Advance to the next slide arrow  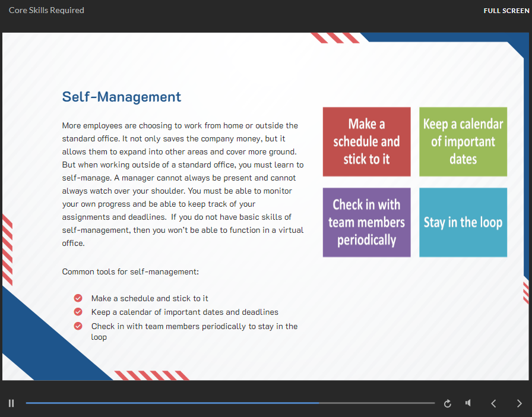(520, 403)
